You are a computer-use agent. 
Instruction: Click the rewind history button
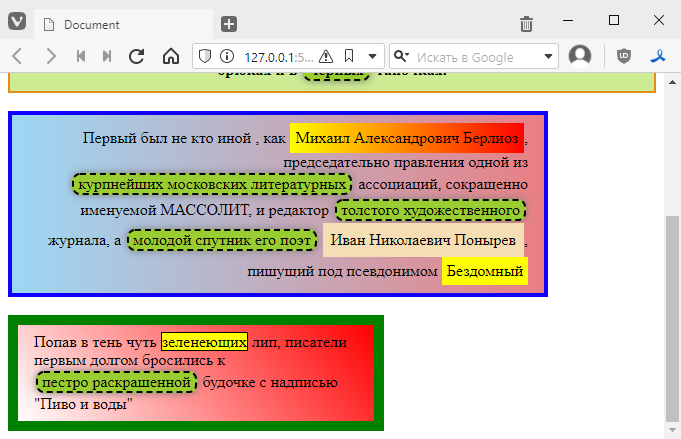pos(81,56)
